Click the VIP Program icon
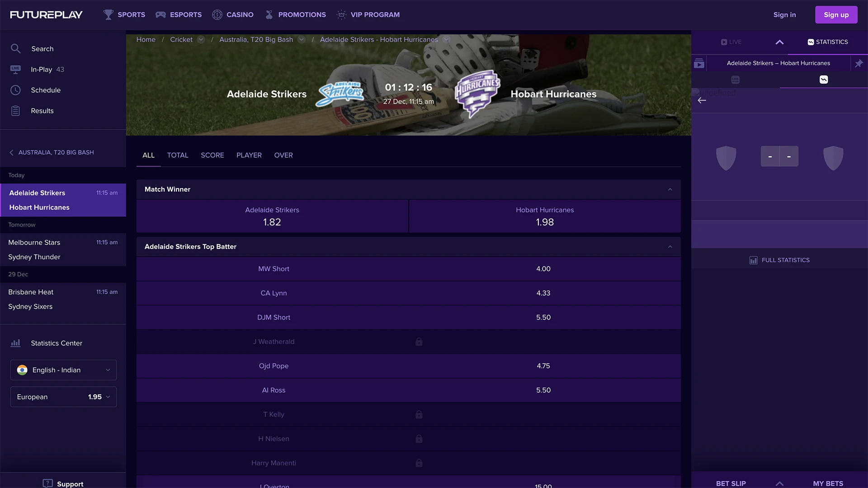This screenshot has height=488, width=868. [341, 14]
